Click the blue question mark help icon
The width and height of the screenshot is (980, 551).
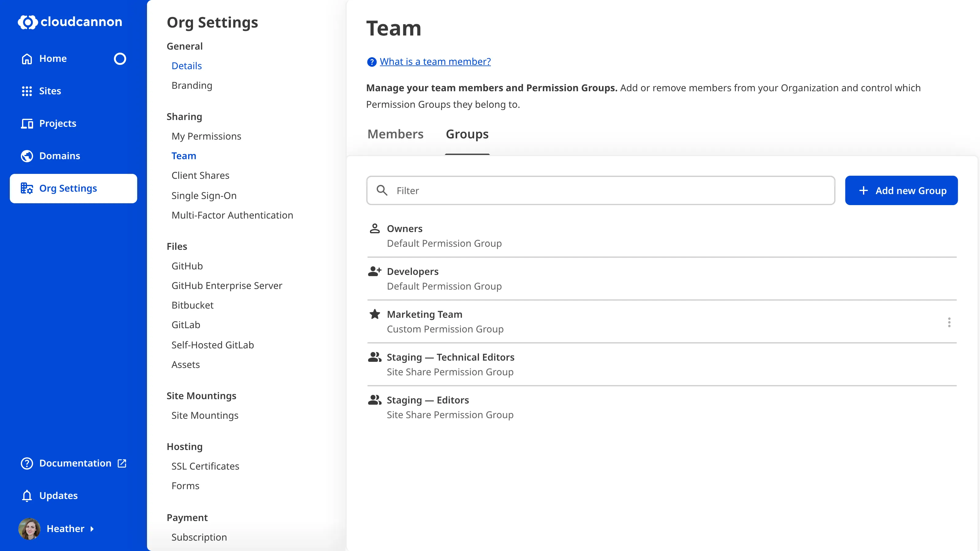pyautogui.click(x=371, y=62)
